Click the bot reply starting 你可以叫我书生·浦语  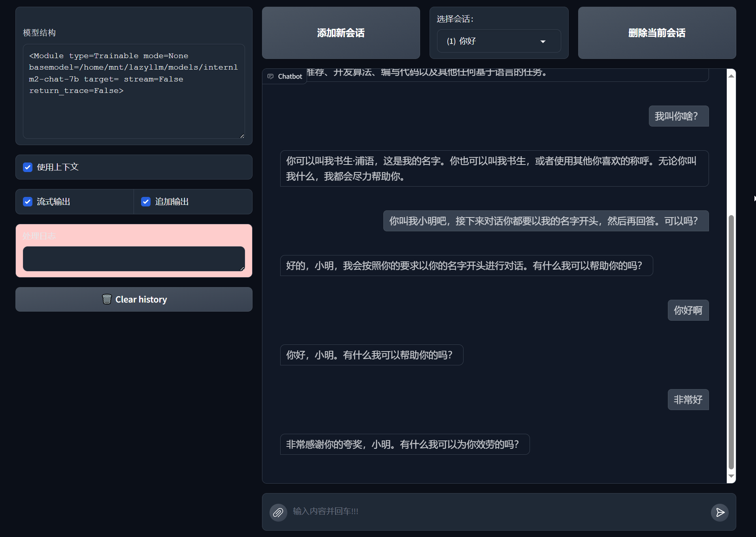pyautogui.click(x=494, y=168)
